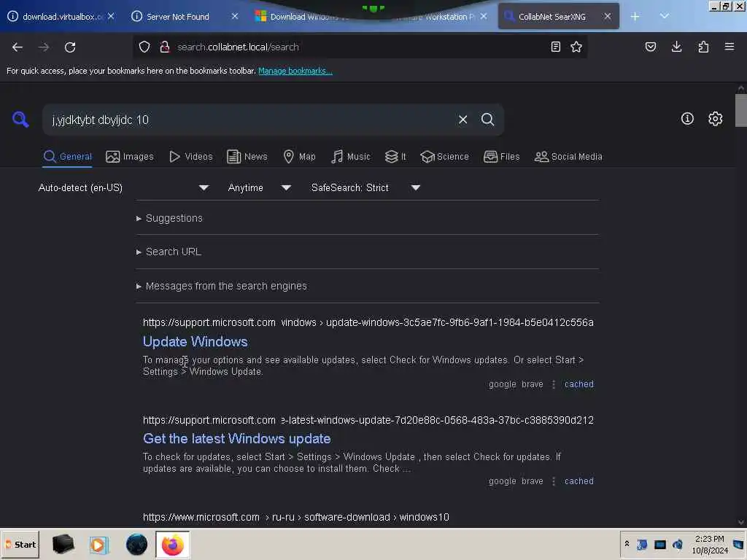Open Save to Pocket icon
This screenshot has height=560, width=747.
(x=650, y=47)
